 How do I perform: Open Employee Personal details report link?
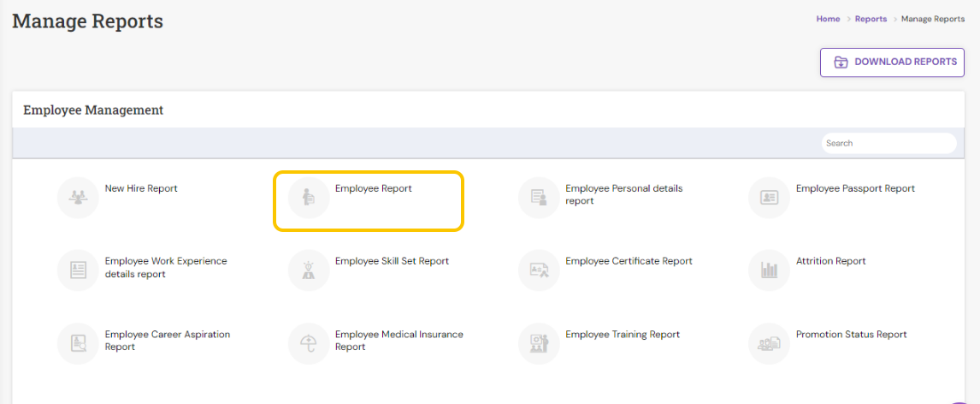(623, 194)
